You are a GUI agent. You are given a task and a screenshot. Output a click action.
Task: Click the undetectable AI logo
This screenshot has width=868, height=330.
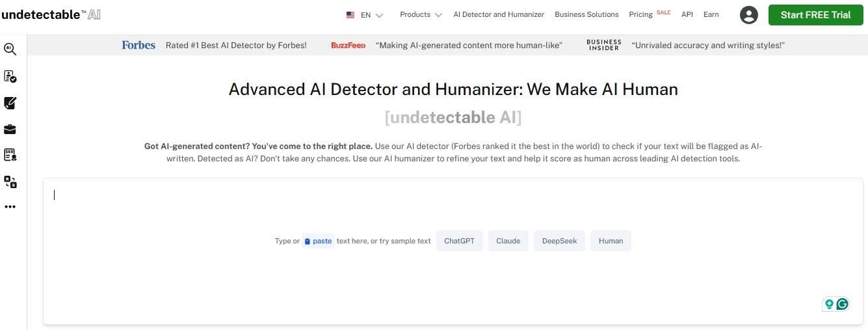coord(51,14)
